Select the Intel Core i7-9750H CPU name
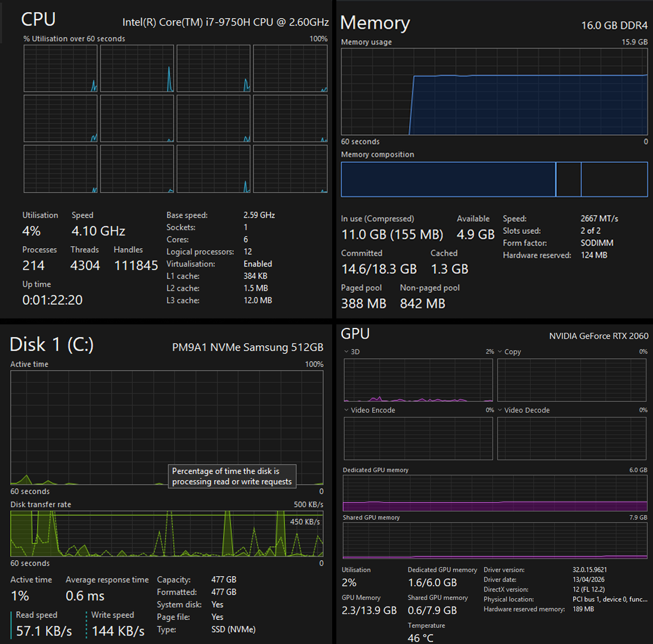This screenshot has height=644, width=653. [x=225, y=22]
